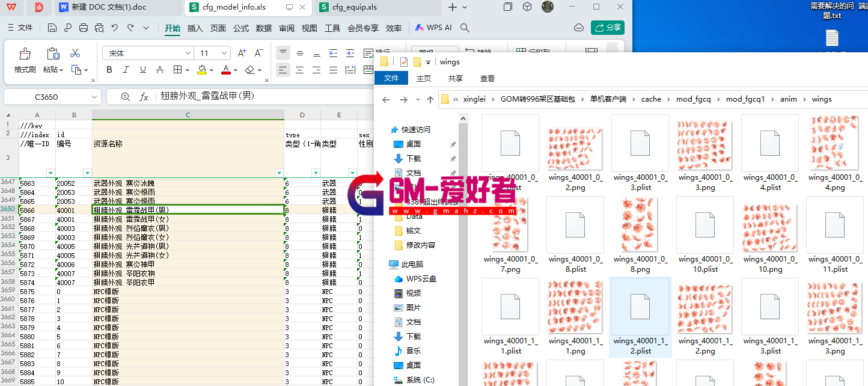The image size is (868, 386).
Task: Open 此电脑 in Explorer navigation pane
Action: 406,265
